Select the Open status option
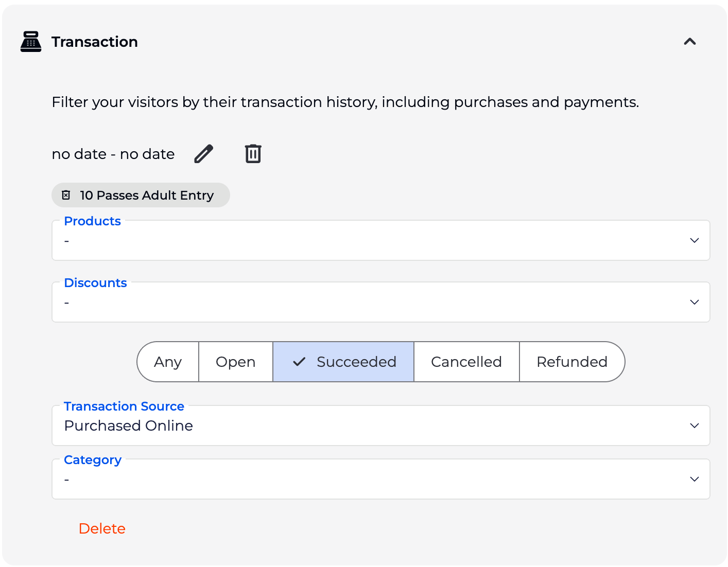Viewport: 728px width, 567px height. (x=235, y=362)
